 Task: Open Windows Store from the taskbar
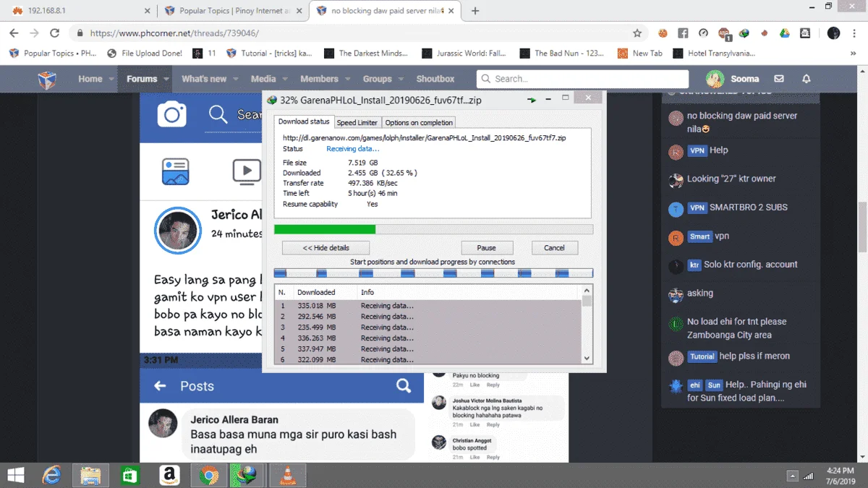129,475
